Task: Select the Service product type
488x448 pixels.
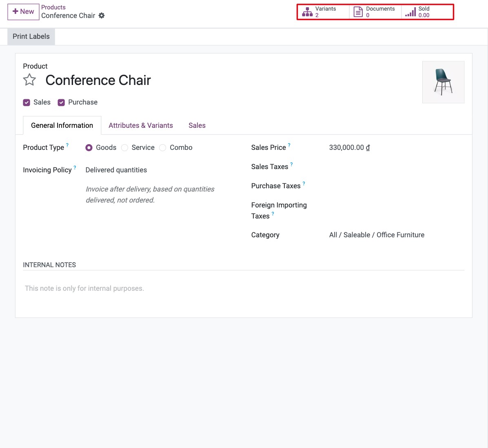Action: point(125,148)
